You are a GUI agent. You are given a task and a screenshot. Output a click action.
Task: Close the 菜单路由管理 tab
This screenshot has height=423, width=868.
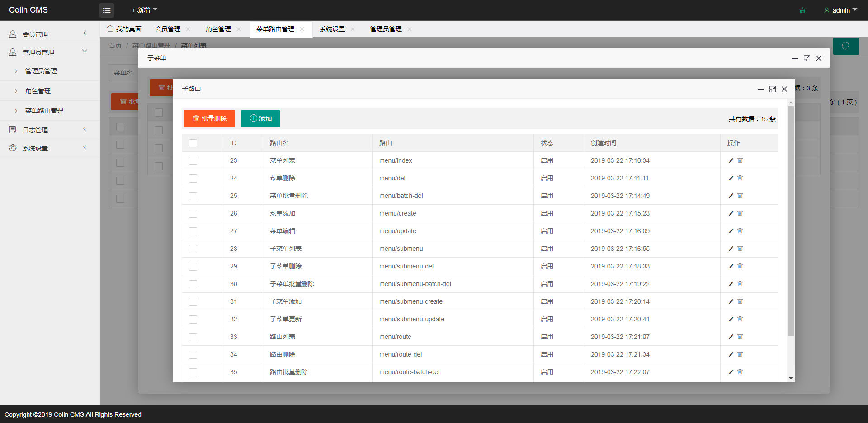[x=302, y=29]
